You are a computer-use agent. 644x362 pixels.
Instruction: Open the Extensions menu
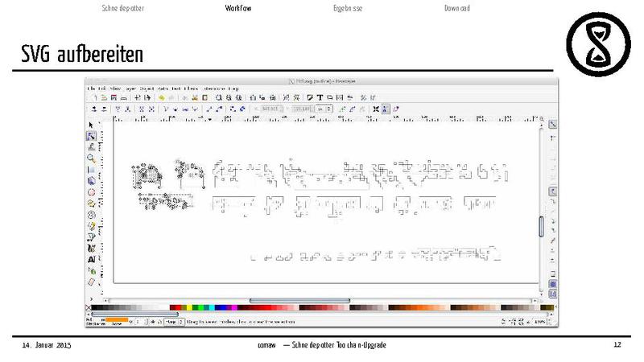(x=214, y=88)
